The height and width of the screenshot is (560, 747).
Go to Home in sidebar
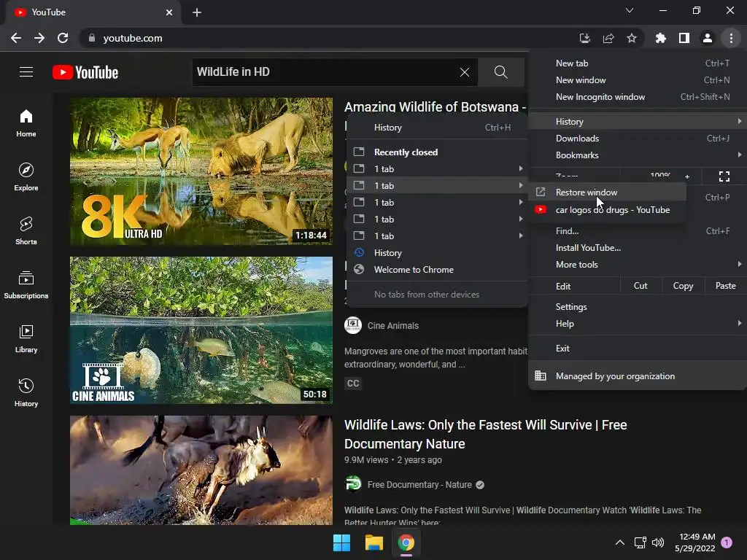pyautogui.click(x=26, y=122)
